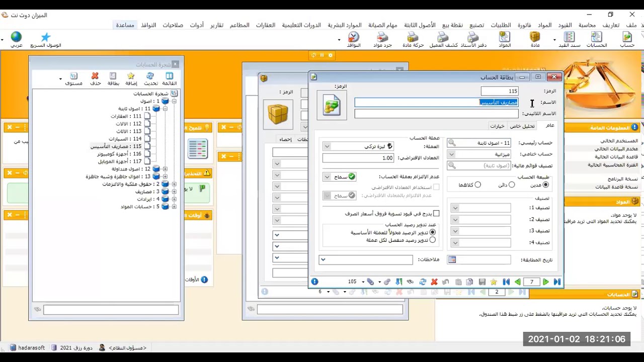
Task: Click the calendar icon for تاريخ المطابقة
Action: 452,259
